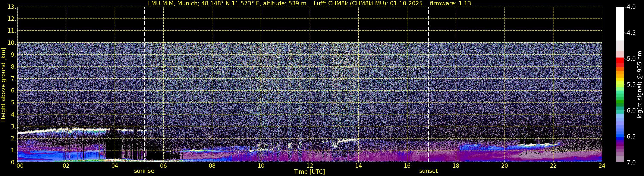Click the '-5.0' colorbar tick label
Image resolution: width=644 pixels, height=176 pixels.
630,59
